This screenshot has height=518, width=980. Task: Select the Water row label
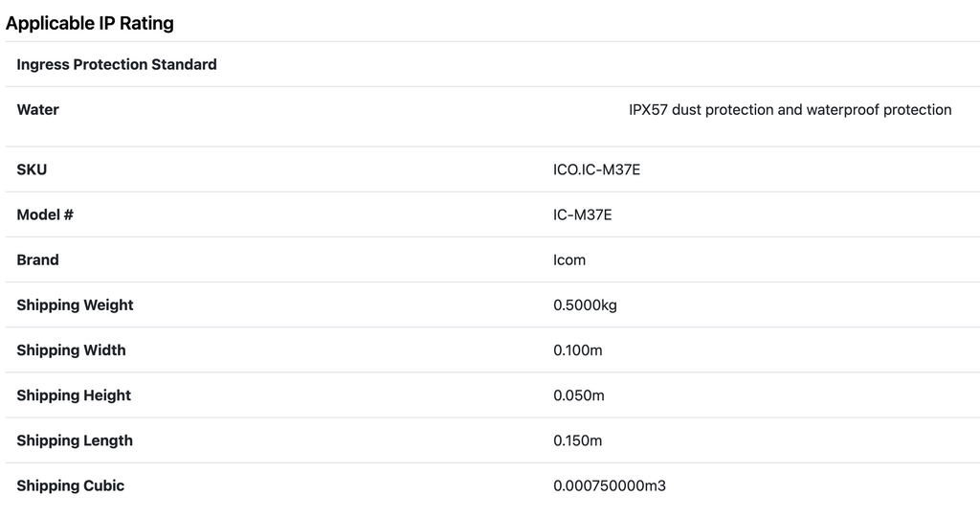38,110
